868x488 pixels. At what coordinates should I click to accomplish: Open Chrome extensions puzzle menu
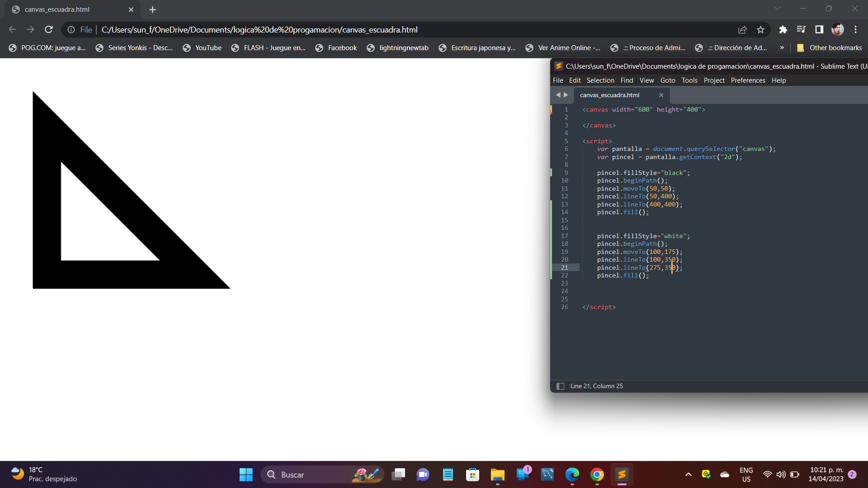point(783,30)
